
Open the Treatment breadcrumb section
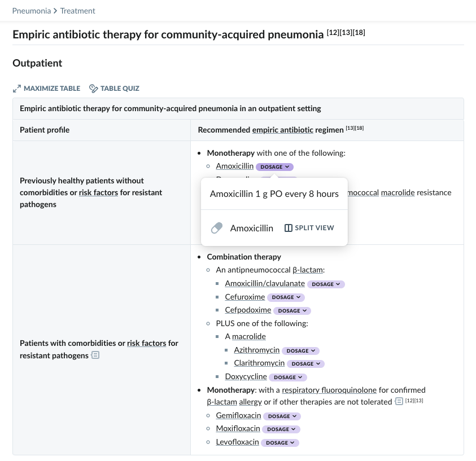point(78,11)
